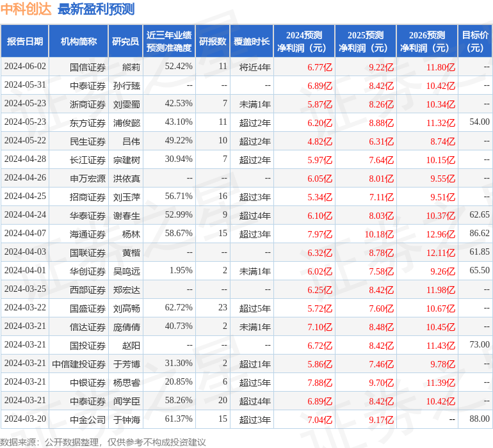The image size is (493, 448).
Task: Click the 2025预测净利润 column header
Action: tap(366, 41)
